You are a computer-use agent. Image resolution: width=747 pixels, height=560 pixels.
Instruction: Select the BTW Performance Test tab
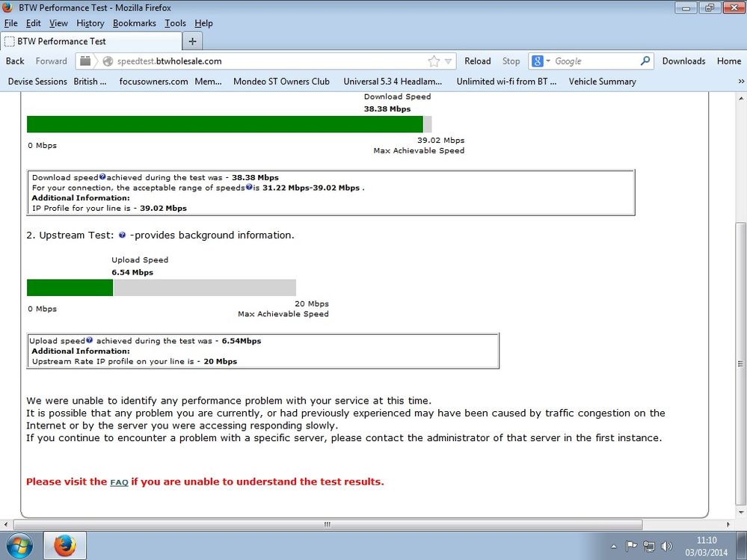91,41
